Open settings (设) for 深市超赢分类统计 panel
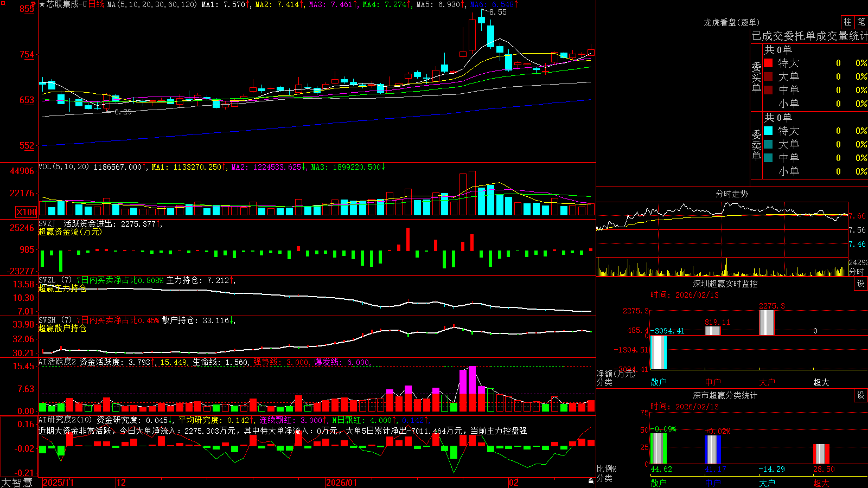Screen dimensions: 868x488 pos(861,395)
